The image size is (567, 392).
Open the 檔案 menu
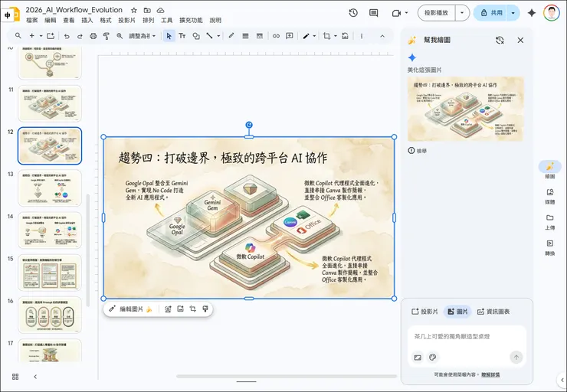tap(32, 20)
